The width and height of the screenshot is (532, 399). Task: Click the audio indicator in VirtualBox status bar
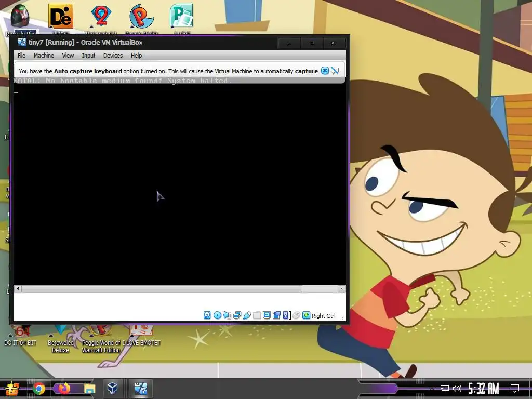coord(228,315)
